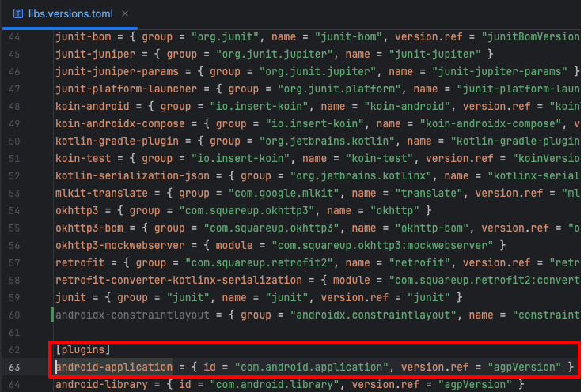Image resolution: width=584 pixels, height=392 pixels.
Task: Click "org.junit.jupiter" string on line 45
Action: point(275,55)
